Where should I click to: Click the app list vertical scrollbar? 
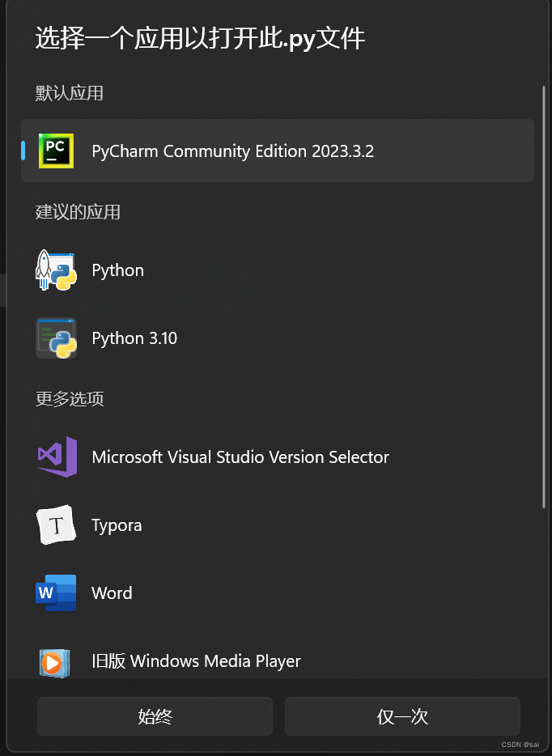point(544,296)
